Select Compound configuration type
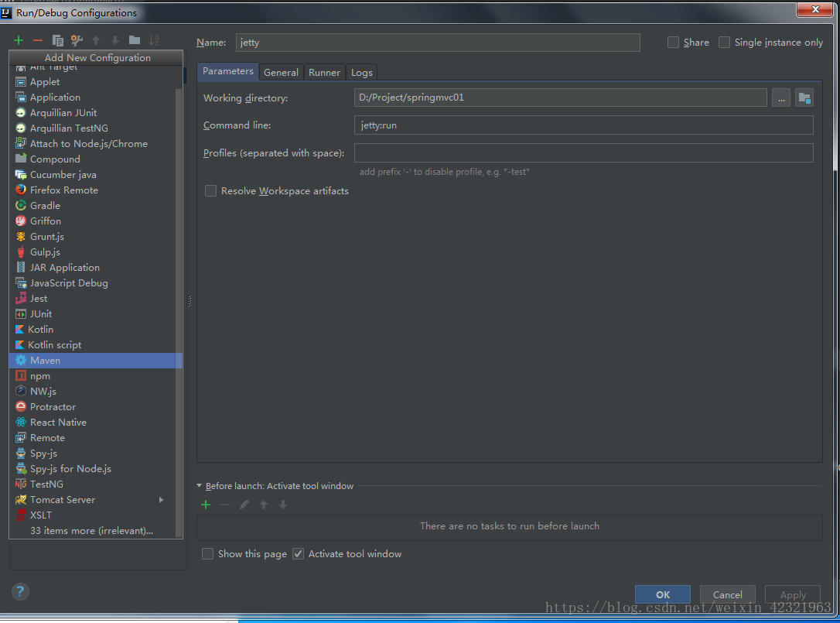The height and width of the screenshot is (623, 840). coord(96,159)
